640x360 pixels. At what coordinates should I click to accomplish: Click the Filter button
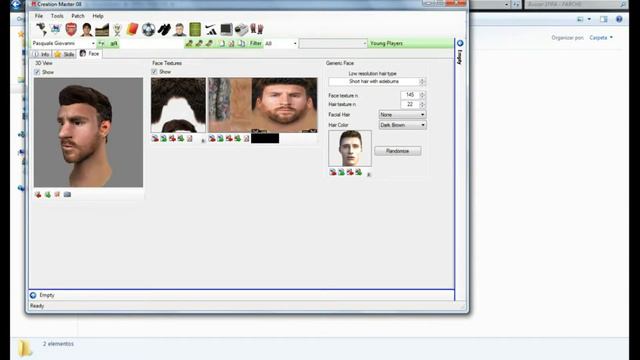256,43
